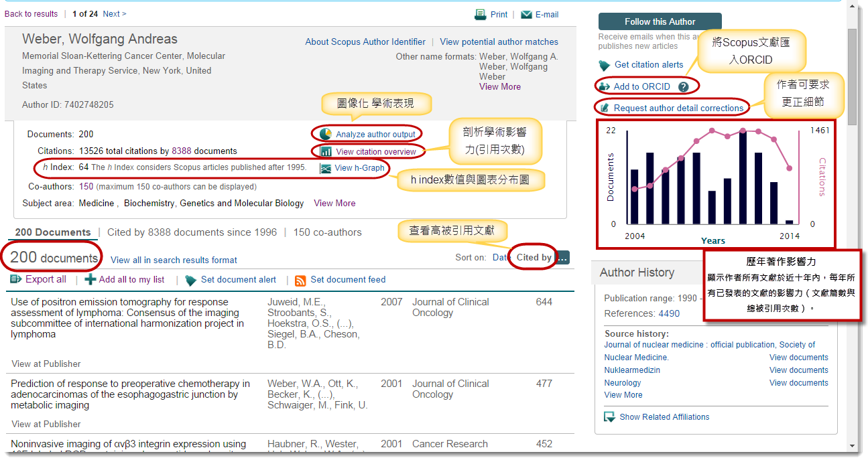Click the View h-Graph icon
Viewport: 868px width, 462px height.
[x=326, y=168]
